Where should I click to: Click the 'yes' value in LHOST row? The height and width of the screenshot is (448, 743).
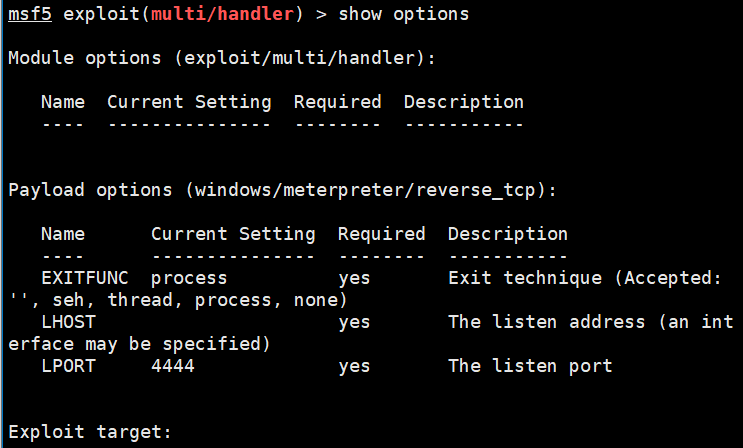point(354,322)
